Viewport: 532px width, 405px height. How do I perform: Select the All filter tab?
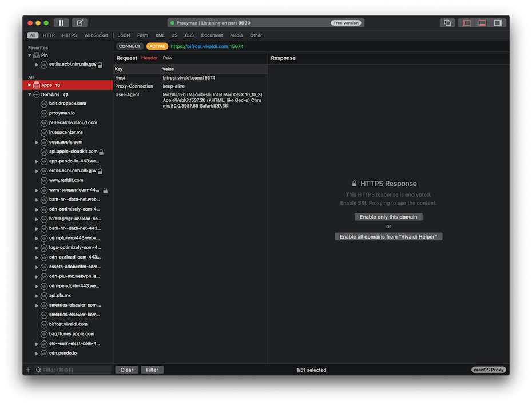coord(33,35)
